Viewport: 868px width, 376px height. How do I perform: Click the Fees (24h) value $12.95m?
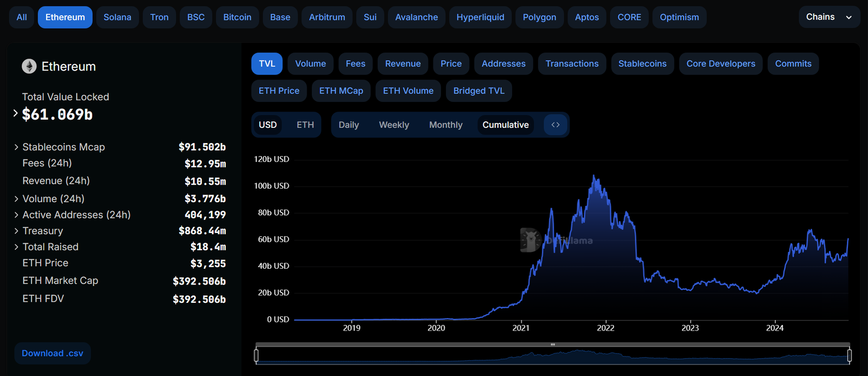click(205, 164)
